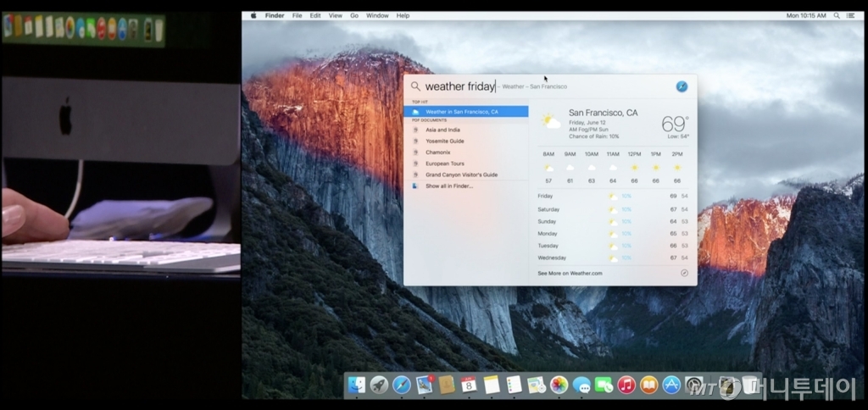
Task: Open the App Store Dock icon
Action: point(671,385)
